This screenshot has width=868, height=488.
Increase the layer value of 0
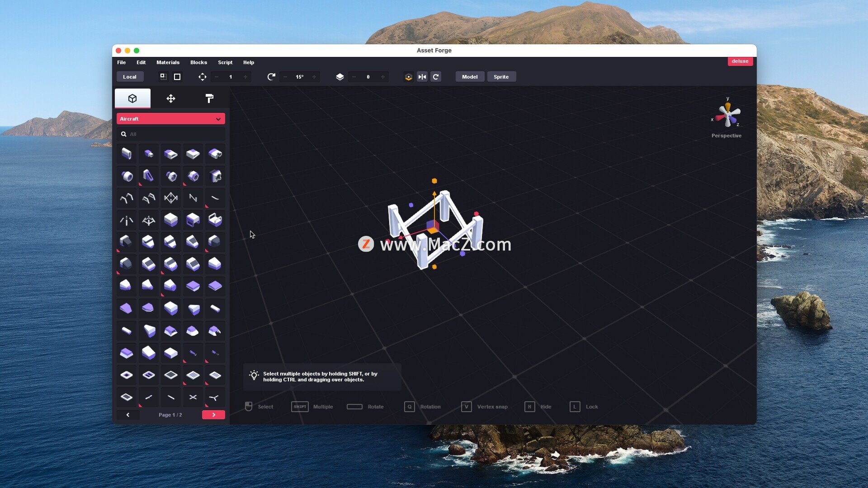(383, 77)
